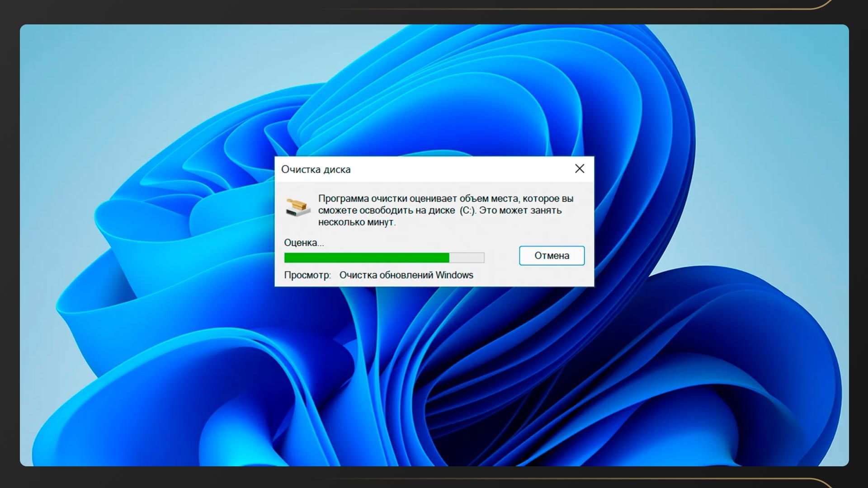The image size is (868, 488).
Task: Click the (C:) drive mention in message
Action: (x=467, y=211)
